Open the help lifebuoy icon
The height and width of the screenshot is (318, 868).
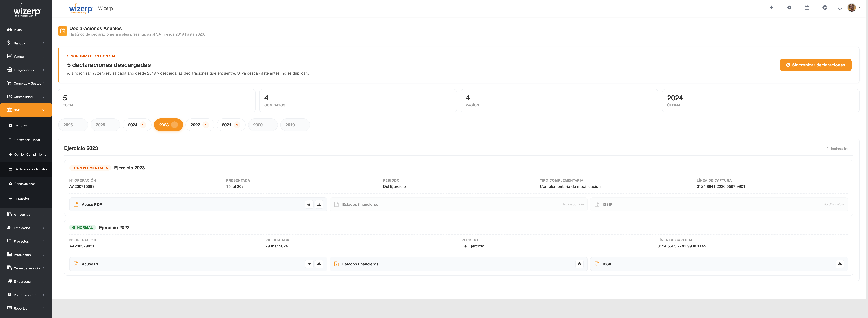824,7
